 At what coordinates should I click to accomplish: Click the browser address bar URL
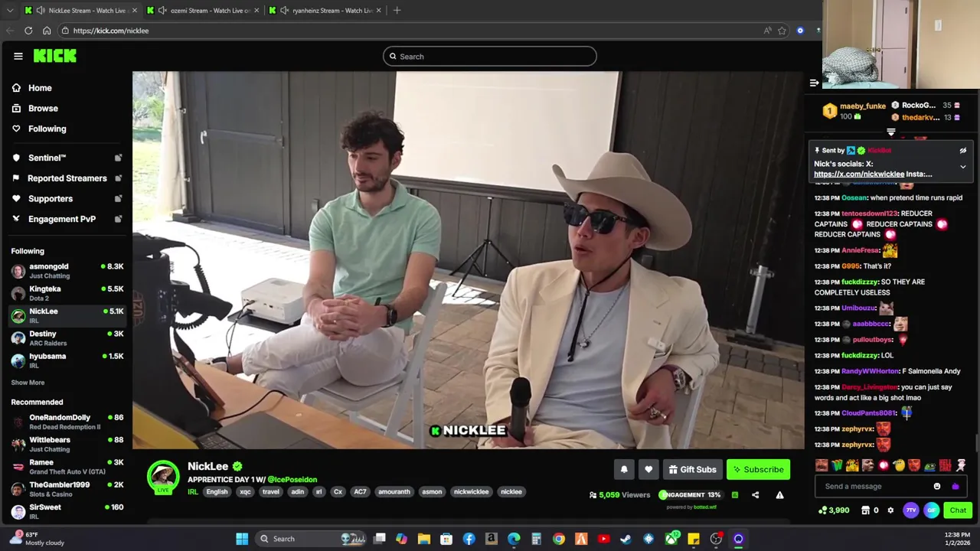point(111,31)
